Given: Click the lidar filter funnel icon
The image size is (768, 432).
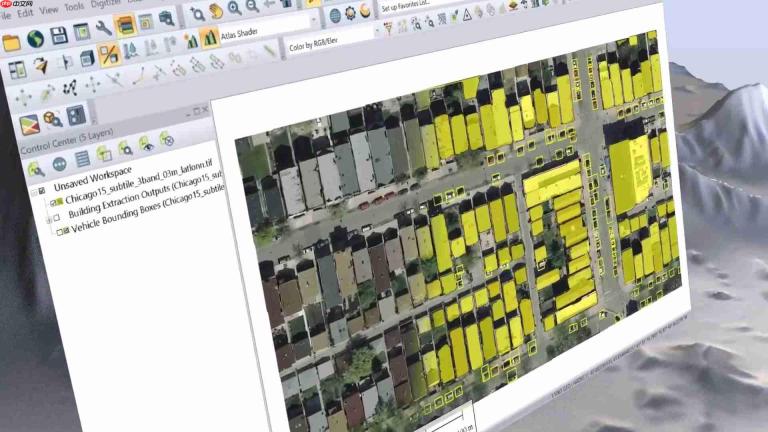Looking at the screenshot, I should click(x=388, y=29).
